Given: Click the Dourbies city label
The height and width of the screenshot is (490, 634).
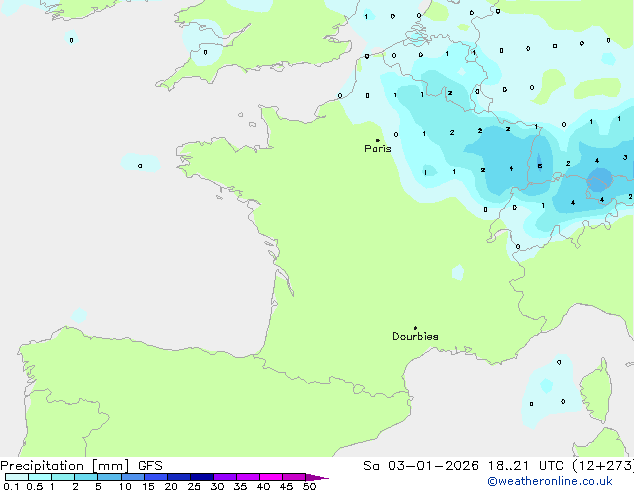Looking at the screenshot, I should coord(415,336).
